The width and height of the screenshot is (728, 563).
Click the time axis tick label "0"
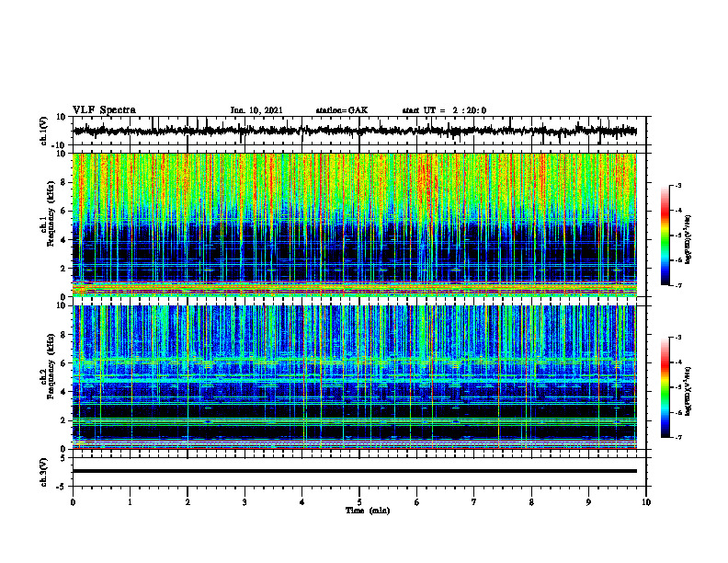[x=73, y=502]
